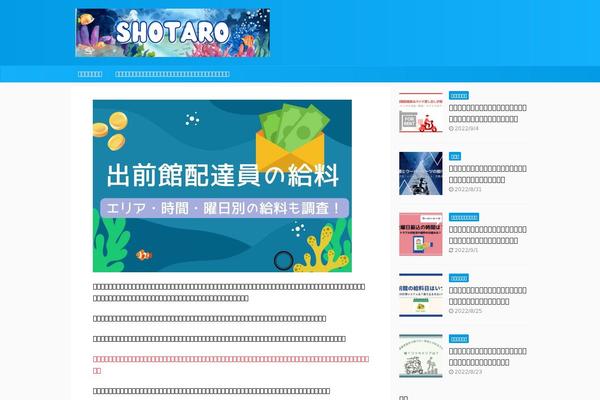This screenshot has height=400, width=600.
Task: Open the post title dated 2022/9/4
Action: tap(488, 113)
